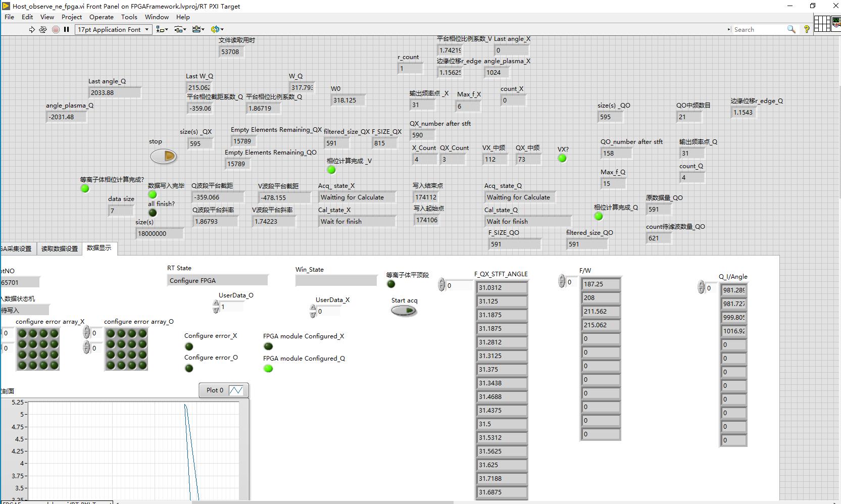Toggle the stop boolean button
Image resolution: width=841 pixels, height=504 pixels.
pyautogui.click(x=163, y=157)
